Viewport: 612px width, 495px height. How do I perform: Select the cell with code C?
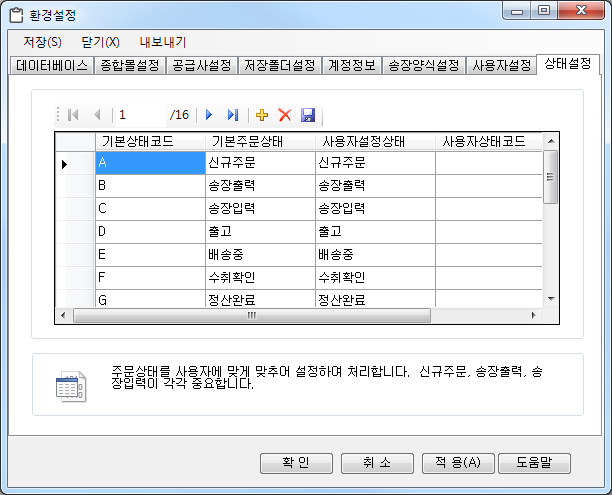coord(150,209)
